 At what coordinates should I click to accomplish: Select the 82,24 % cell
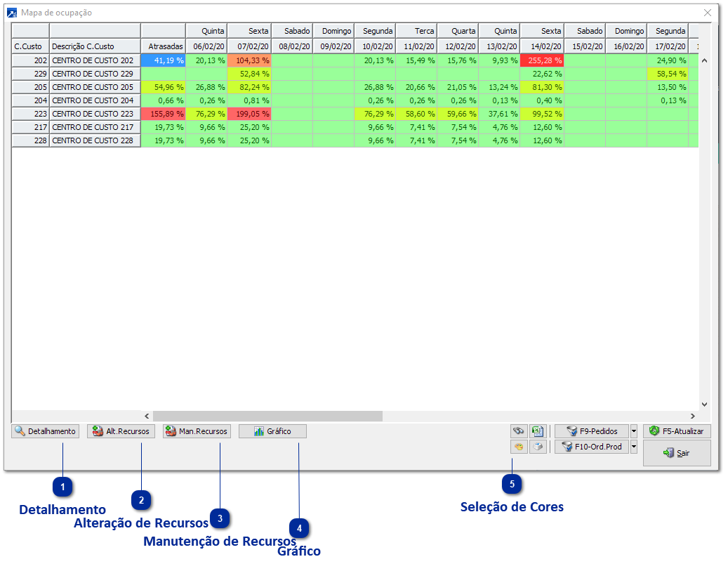(249, 87)
